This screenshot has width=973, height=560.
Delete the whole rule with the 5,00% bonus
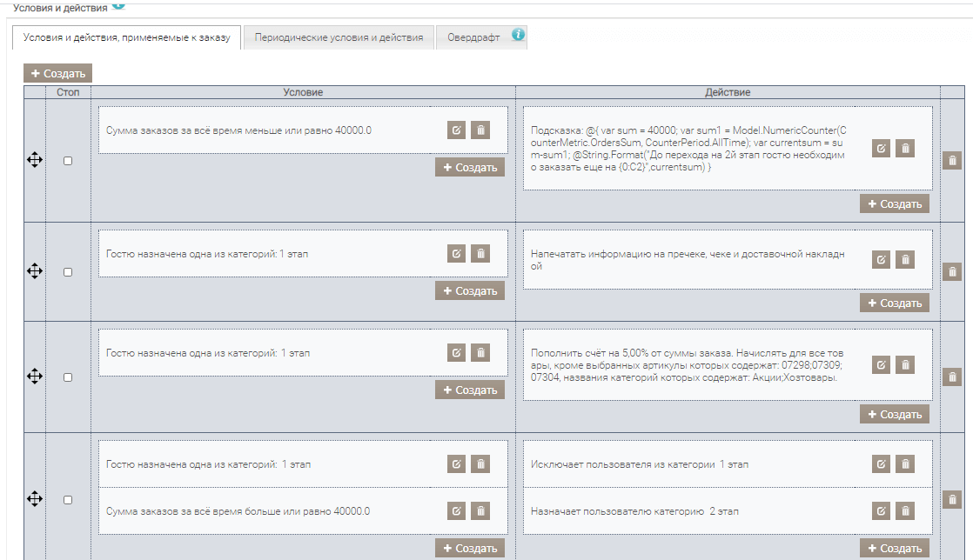[952, 377]
